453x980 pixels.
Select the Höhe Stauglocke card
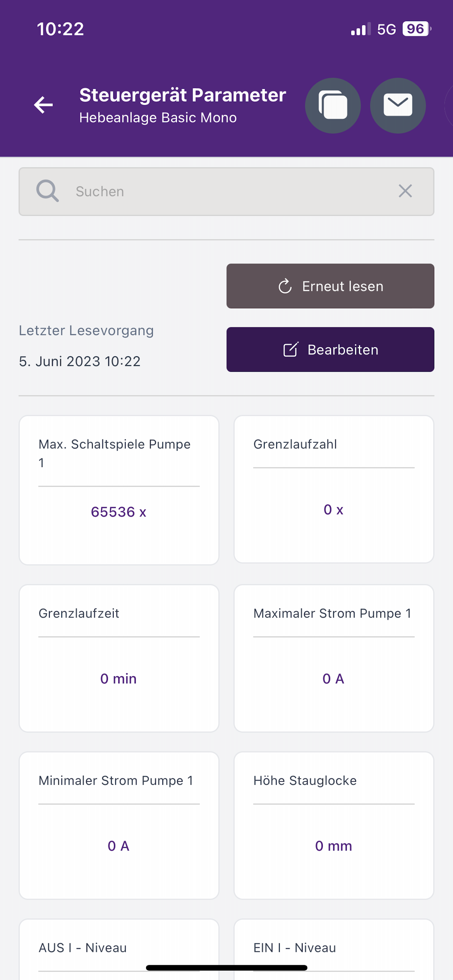[333, 825]
